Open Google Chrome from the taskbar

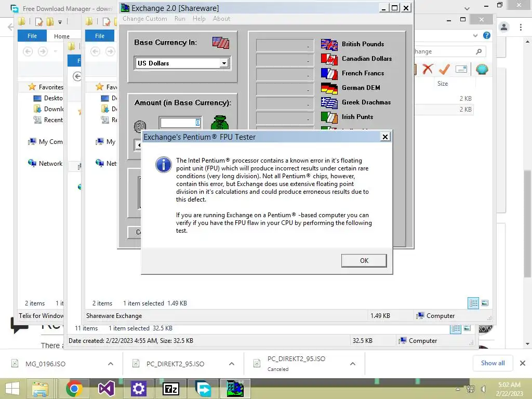[x=74, y=389]
